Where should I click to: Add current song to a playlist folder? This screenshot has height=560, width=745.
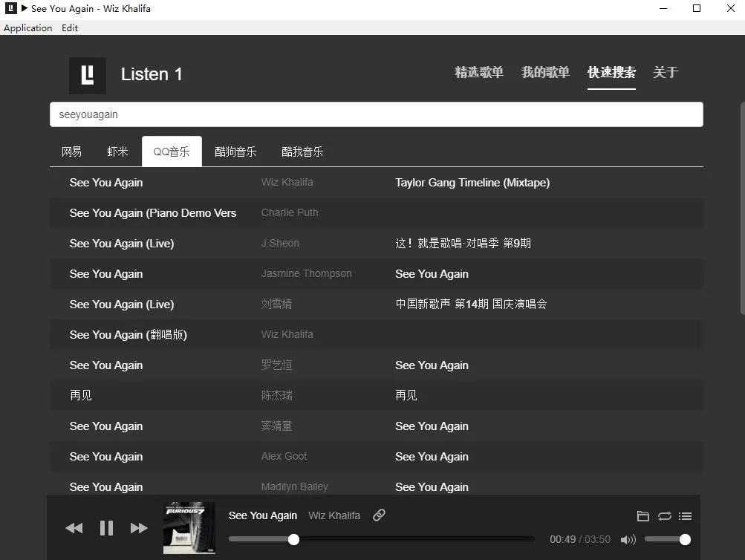click(642, 516)
